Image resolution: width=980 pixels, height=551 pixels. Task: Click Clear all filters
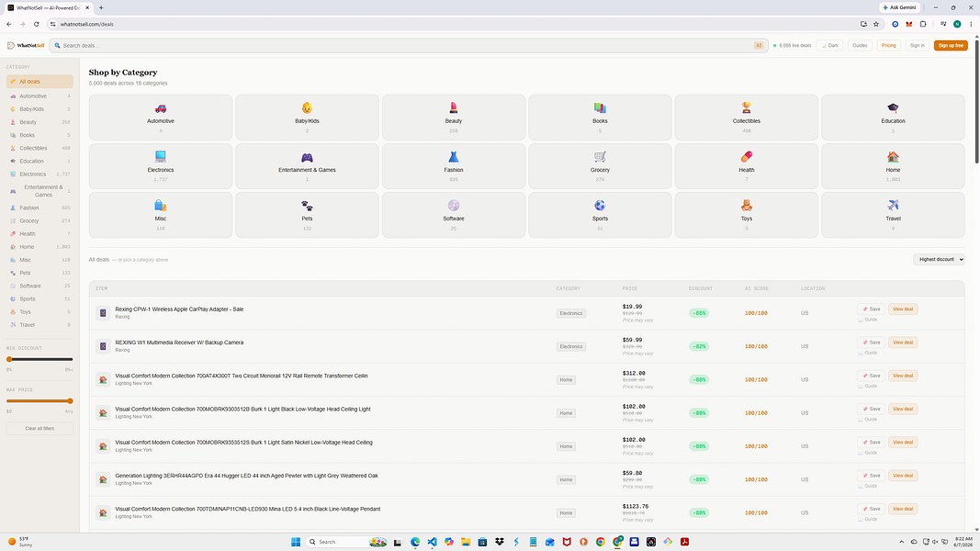tap(40, 429)
